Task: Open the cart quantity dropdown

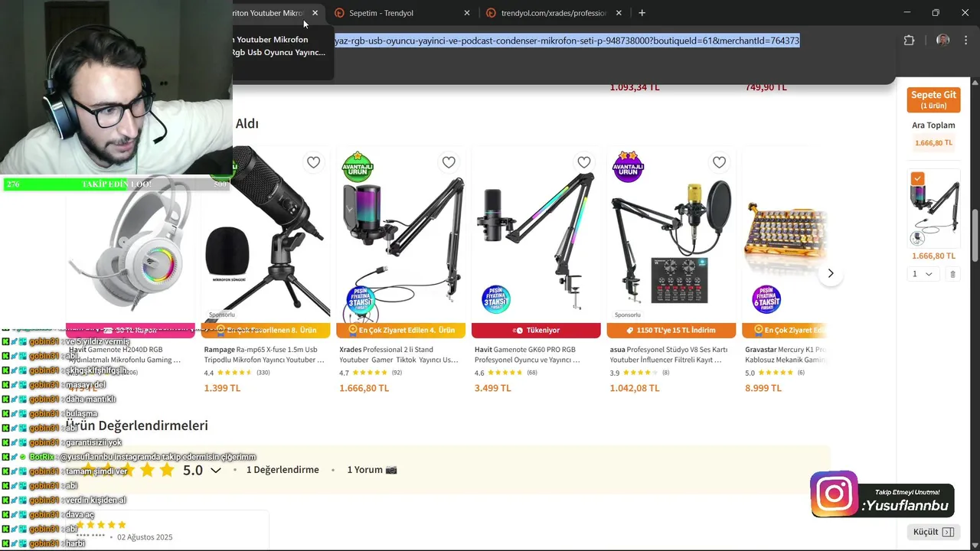Action: point(922,274)
